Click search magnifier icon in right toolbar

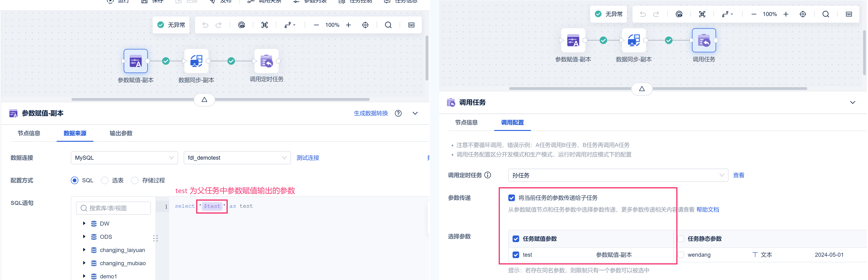[826, 14]
